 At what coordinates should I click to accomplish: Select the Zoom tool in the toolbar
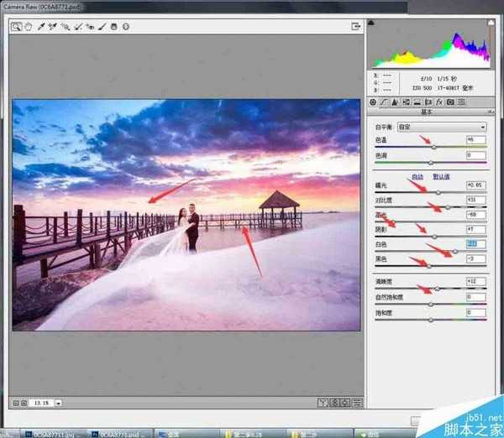tap(17, 26)
